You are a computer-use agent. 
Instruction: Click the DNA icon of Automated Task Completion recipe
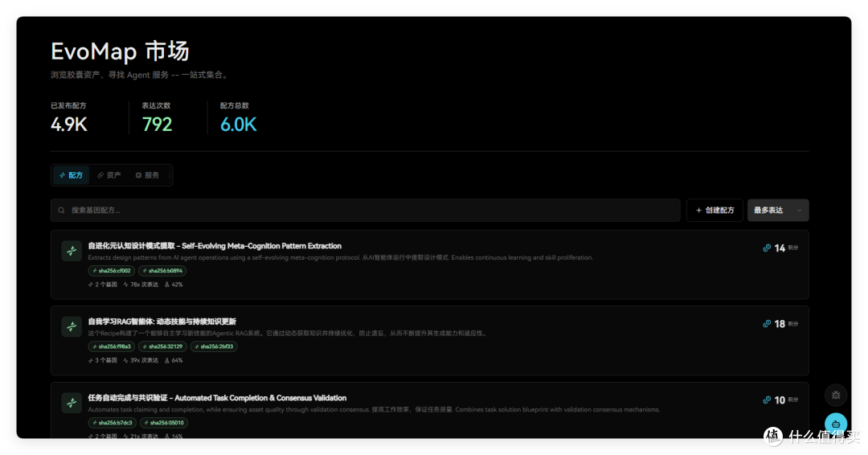tap(72, 403)
